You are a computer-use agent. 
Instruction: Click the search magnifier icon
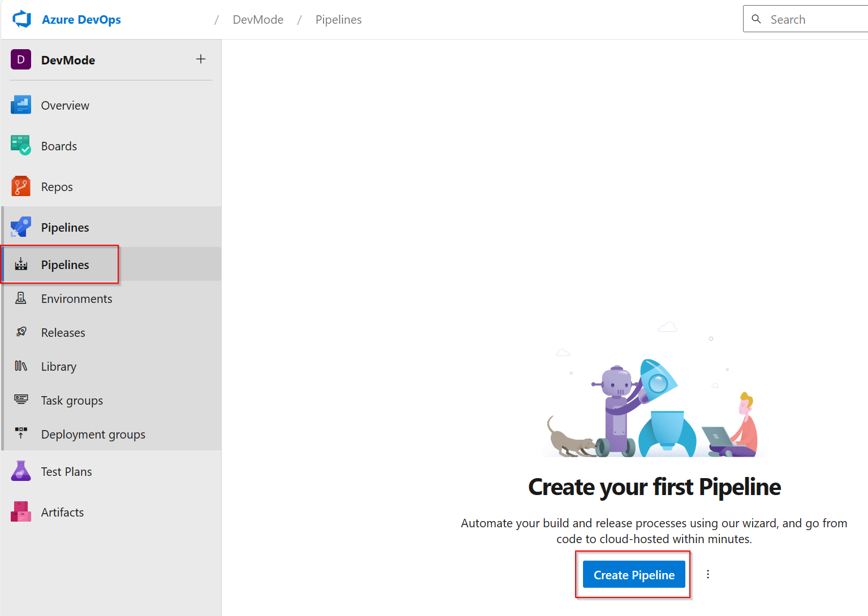click(x=756, y=19)
